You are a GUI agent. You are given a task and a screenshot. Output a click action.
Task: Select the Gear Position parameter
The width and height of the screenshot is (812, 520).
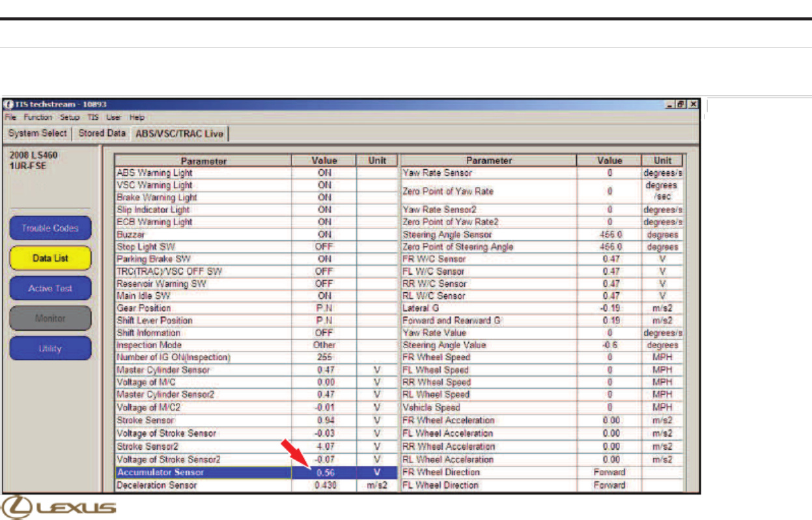143,308
